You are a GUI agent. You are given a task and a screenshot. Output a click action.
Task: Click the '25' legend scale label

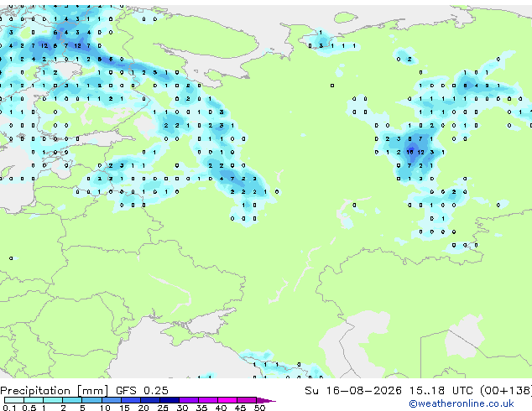point(163,408)
